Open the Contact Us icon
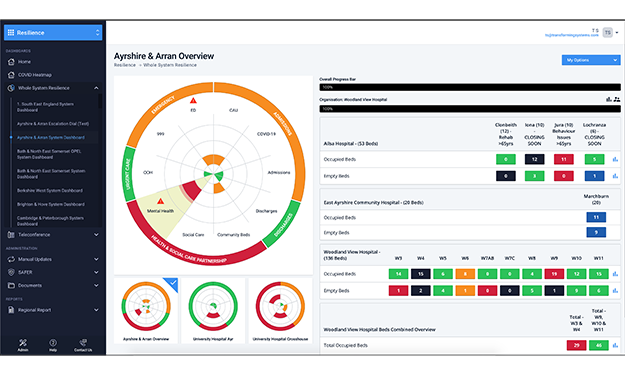The width and height of the screenshot is (625, 375). (x=83, y=343)
